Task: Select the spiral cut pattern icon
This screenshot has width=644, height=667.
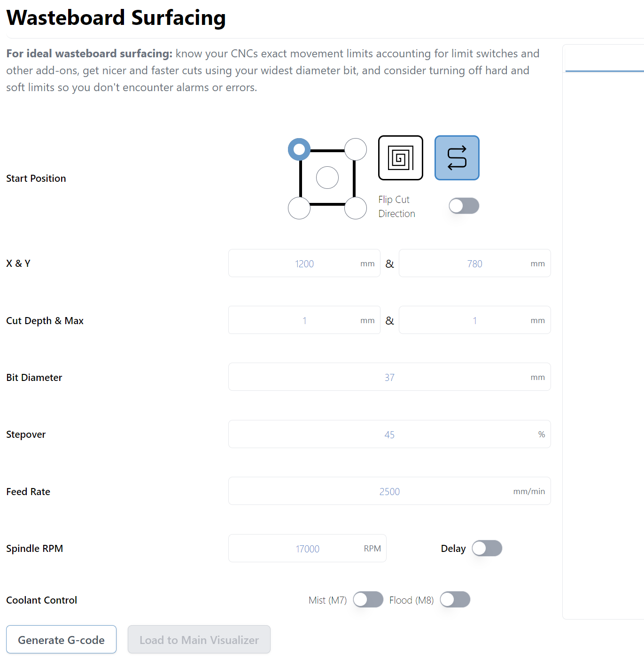Action: pos(400,158)
